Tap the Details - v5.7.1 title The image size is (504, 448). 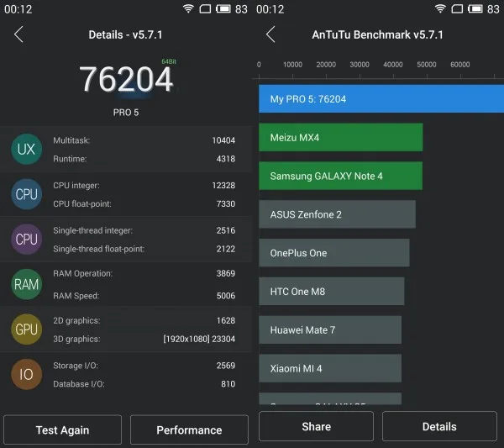click(x=125, y=34)
